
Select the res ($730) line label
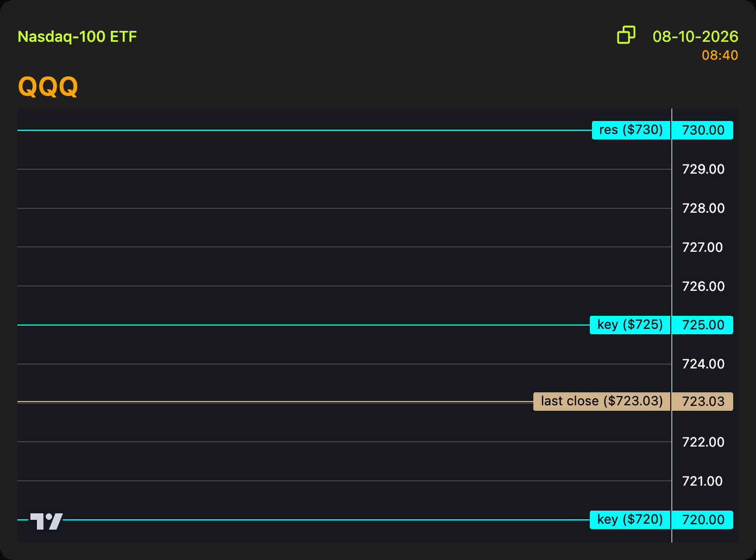[631, 130]
